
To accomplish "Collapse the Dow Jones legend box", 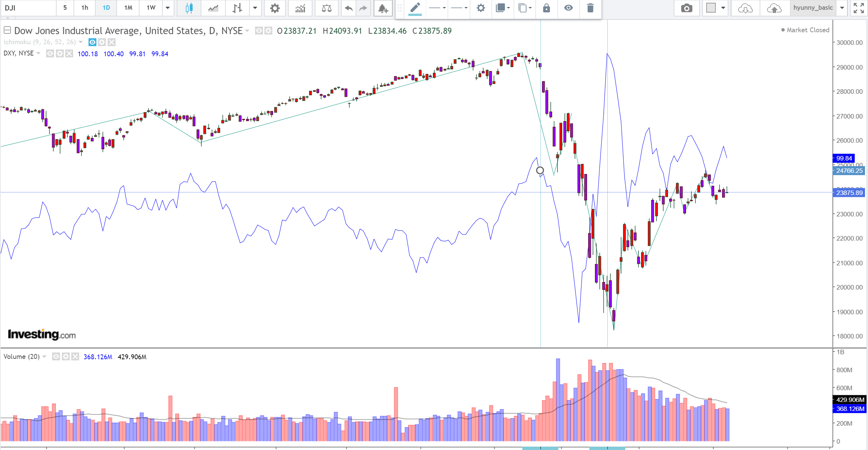I will 7,30.
